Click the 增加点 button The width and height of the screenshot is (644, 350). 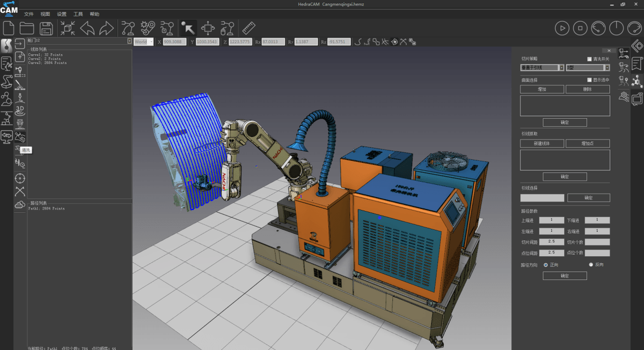click(x=588, y=144)
